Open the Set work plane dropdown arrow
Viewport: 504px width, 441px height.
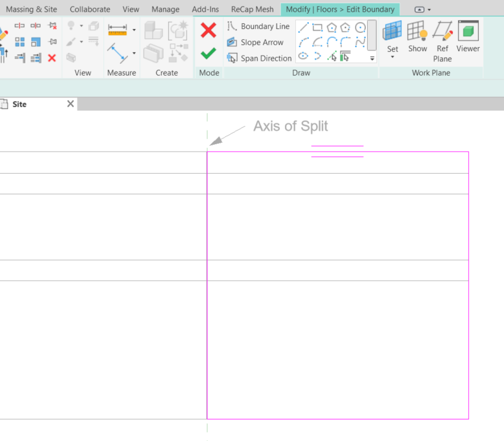(x=392, y=57)
